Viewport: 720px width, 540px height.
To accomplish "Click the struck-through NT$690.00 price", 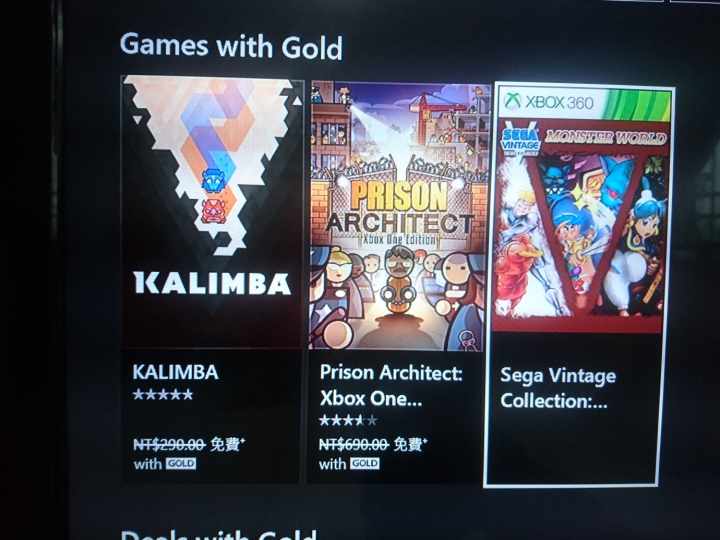I will pos(354,444).
